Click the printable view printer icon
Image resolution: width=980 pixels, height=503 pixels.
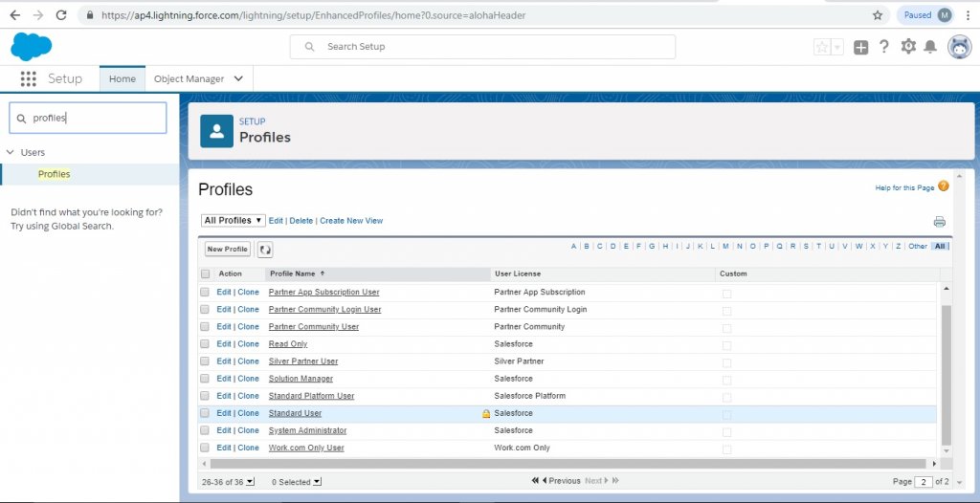(939, 221)
